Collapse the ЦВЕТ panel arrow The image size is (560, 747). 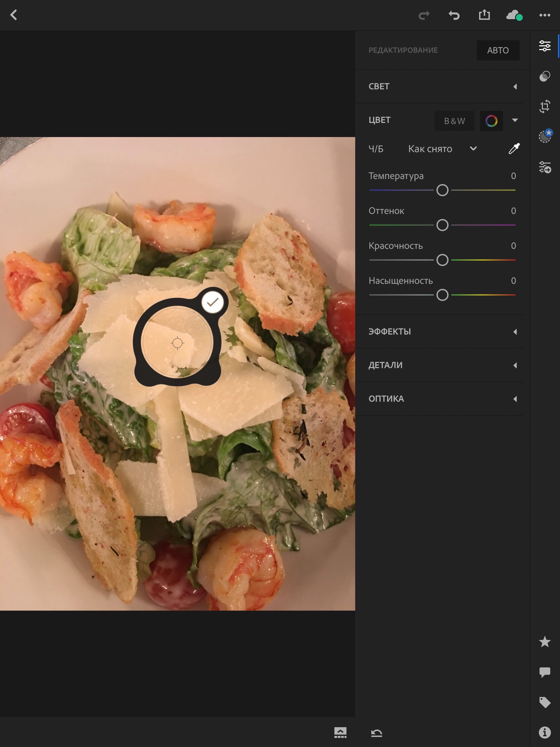(x=515, y=120)
